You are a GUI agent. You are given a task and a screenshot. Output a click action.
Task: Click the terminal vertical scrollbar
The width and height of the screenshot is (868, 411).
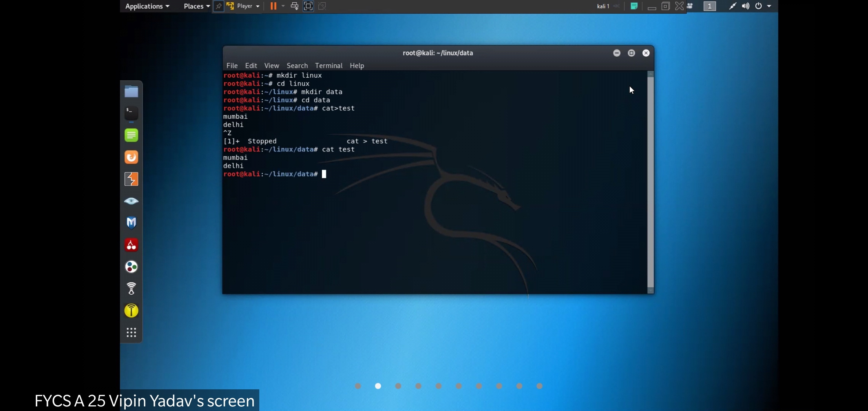tap(650, 182)
